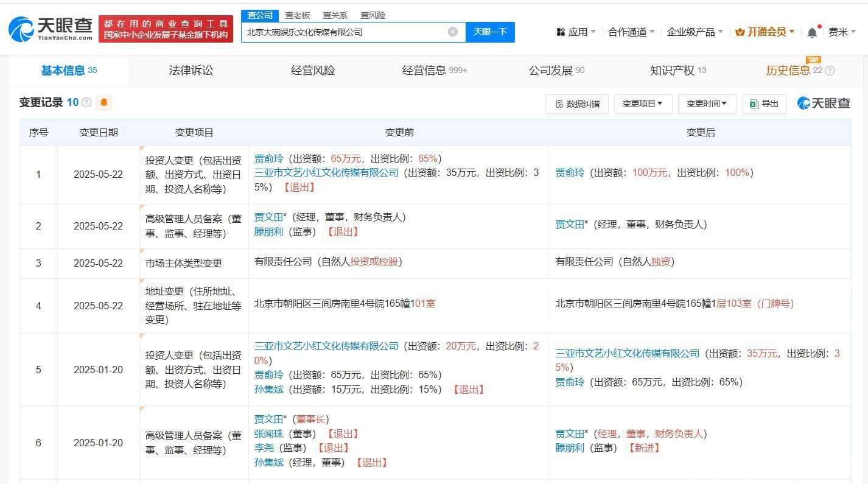
Task: Click the 变更日期 column header
Action: pyautogui.click(x=99, y=132)
